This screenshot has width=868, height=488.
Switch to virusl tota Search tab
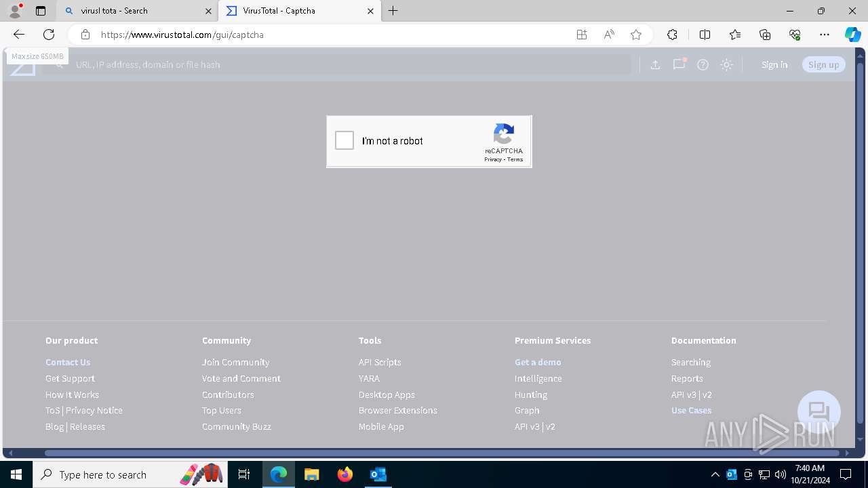click(137, 11)
